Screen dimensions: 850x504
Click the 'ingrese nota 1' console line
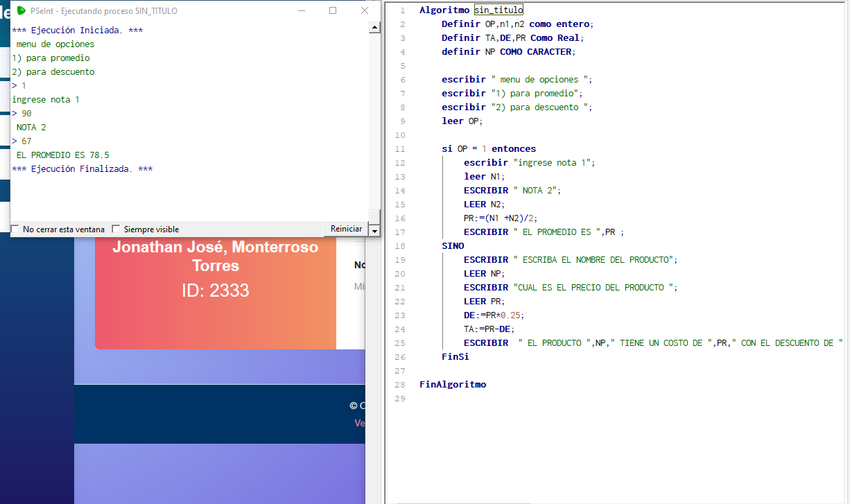point(46,100)
